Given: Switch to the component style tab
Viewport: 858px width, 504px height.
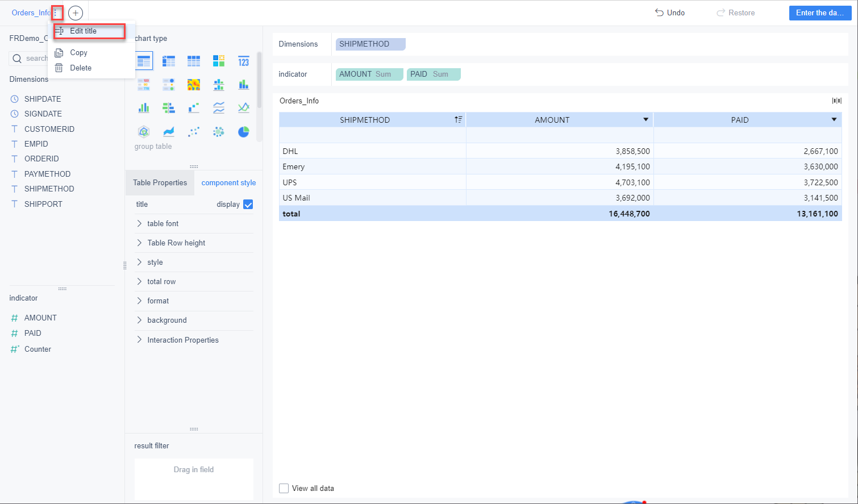Looking at the screenshot, I should pos(228,182).
